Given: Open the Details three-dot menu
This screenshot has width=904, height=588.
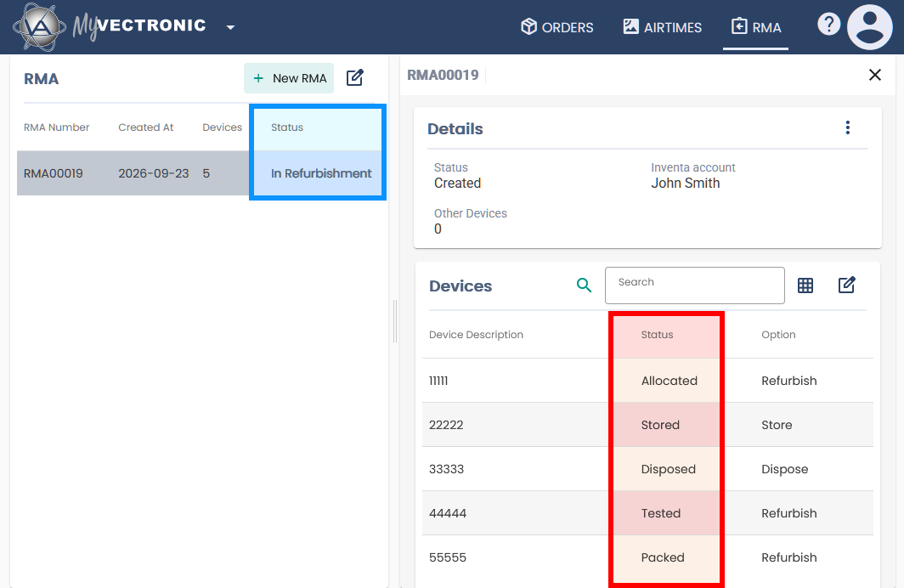Looking at the screenshot, I should [x=848, y=128].
